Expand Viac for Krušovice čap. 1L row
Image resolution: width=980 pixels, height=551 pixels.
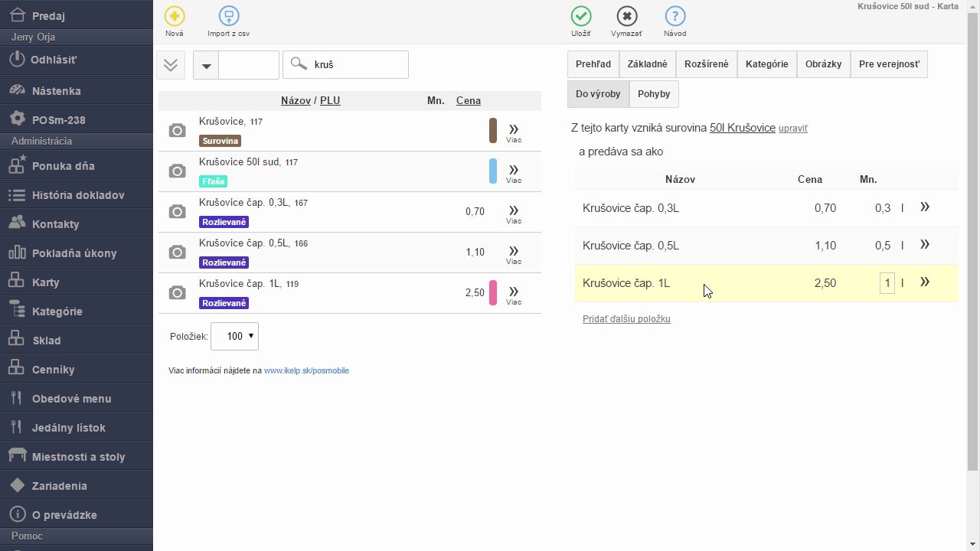514,295
